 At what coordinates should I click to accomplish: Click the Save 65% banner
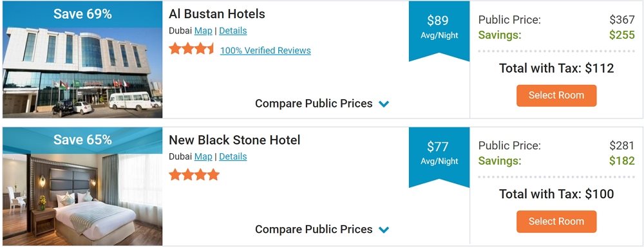pyautogui.click(x=82, y=140)
